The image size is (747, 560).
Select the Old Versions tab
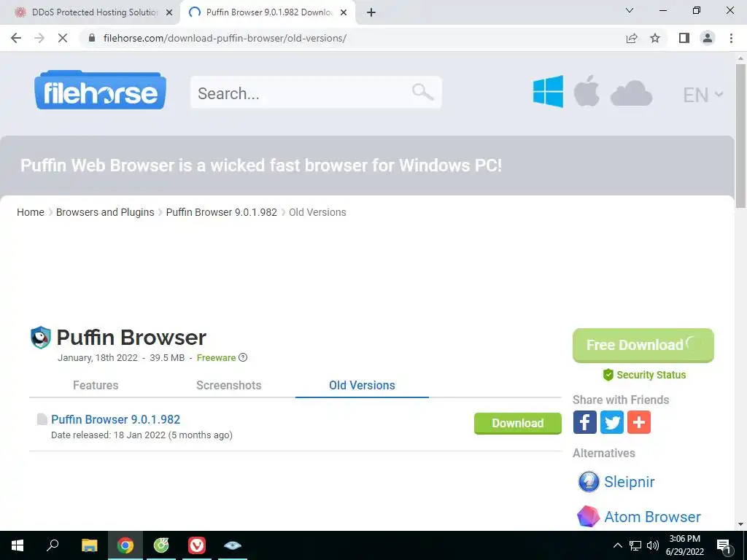point(362,385)
